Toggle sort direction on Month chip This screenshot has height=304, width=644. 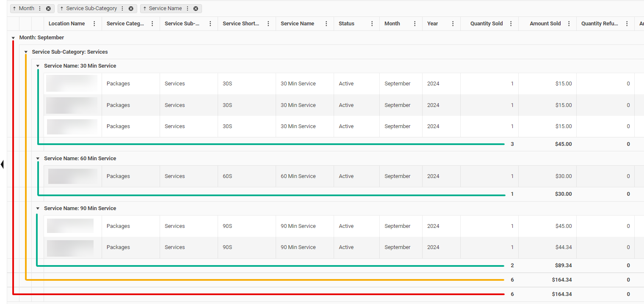click(14, 8)
